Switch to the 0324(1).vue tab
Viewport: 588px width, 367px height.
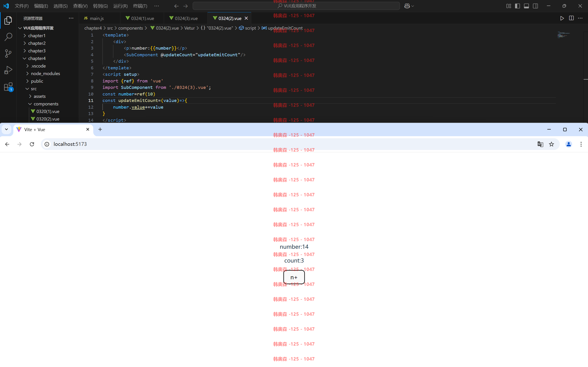142,18
